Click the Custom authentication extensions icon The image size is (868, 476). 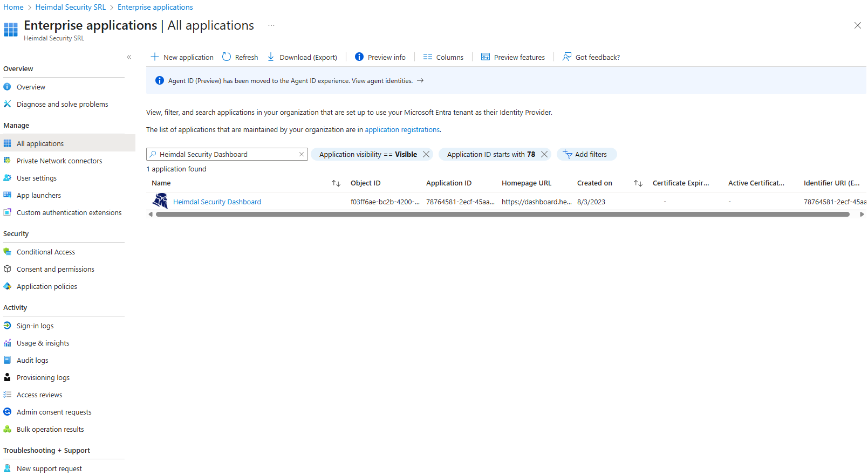coord(8,212)
